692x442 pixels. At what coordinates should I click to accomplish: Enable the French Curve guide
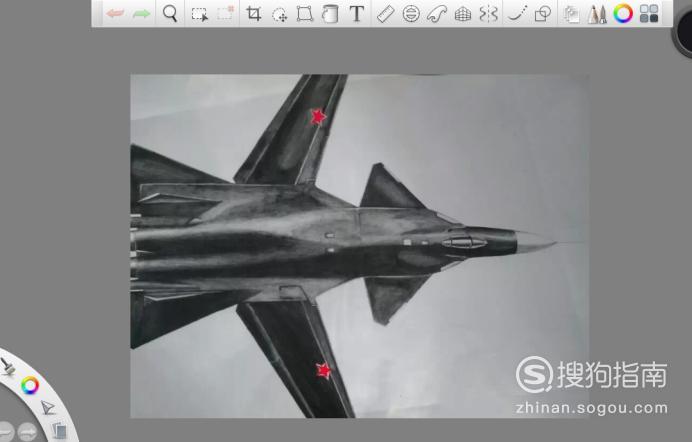437,14
